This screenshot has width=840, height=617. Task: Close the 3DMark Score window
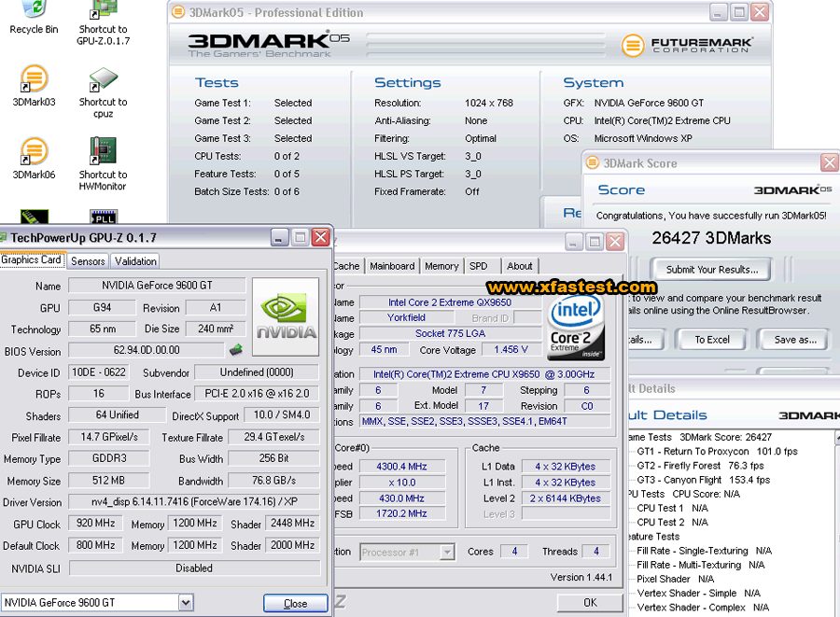pos(830,162)
